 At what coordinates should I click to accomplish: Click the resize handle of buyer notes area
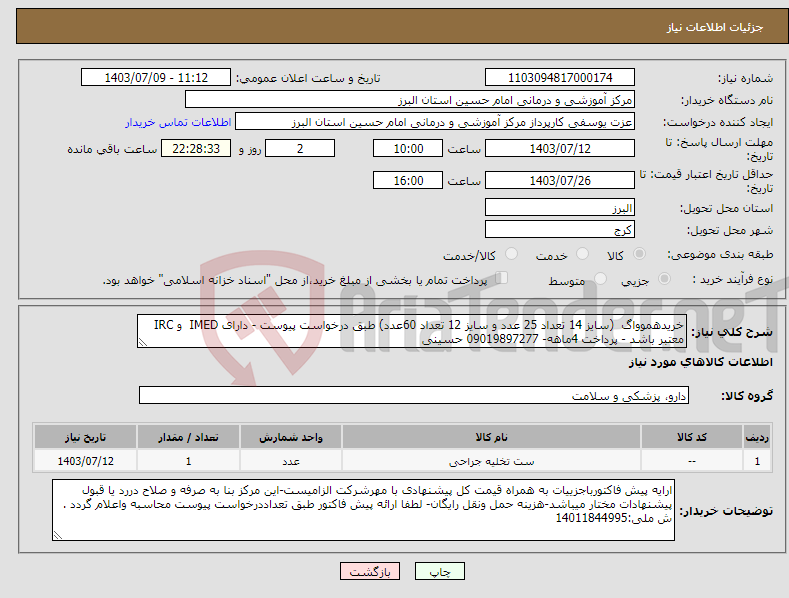pyautogui.click(x=58, y=536)
